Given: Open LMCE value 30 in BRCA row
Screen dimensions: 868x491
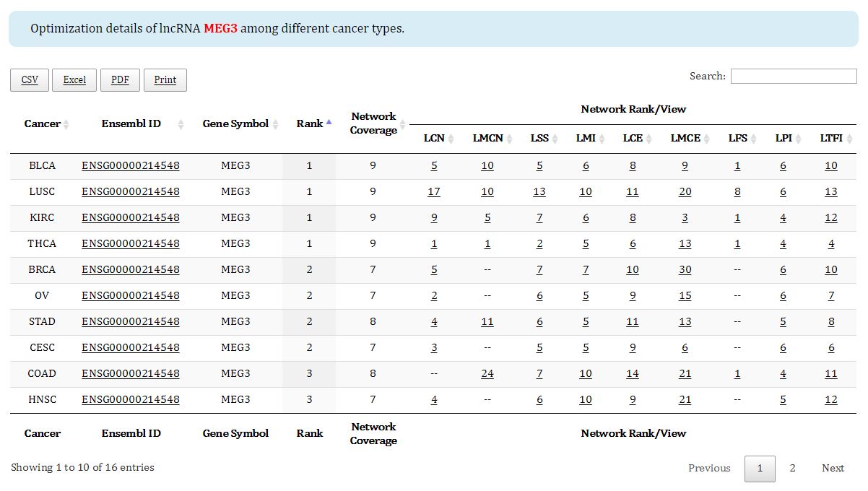Looking at the screenshot, I should point(685,269).
